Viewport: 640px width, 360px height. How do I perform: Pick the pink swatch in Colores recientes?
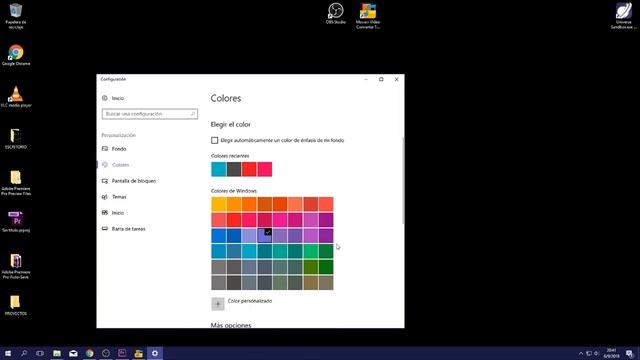tap(264, 169)
